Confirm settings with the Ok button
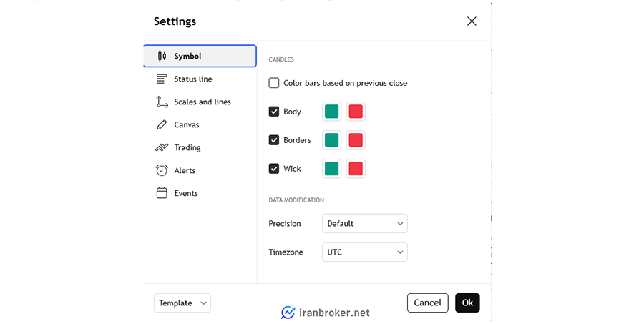 pos(467,303)
